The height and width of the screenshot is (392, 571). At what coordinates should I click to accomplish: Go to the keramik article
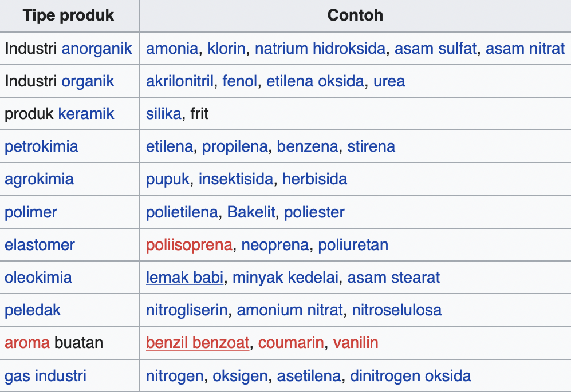click(86, 114)
